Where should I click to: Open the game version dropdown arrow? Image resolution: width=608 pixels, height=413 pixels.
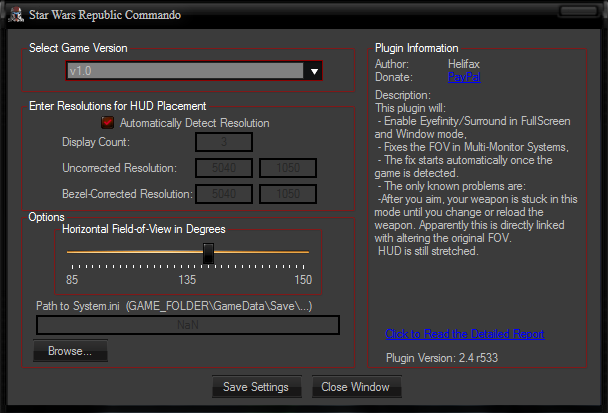click(314, 71)
